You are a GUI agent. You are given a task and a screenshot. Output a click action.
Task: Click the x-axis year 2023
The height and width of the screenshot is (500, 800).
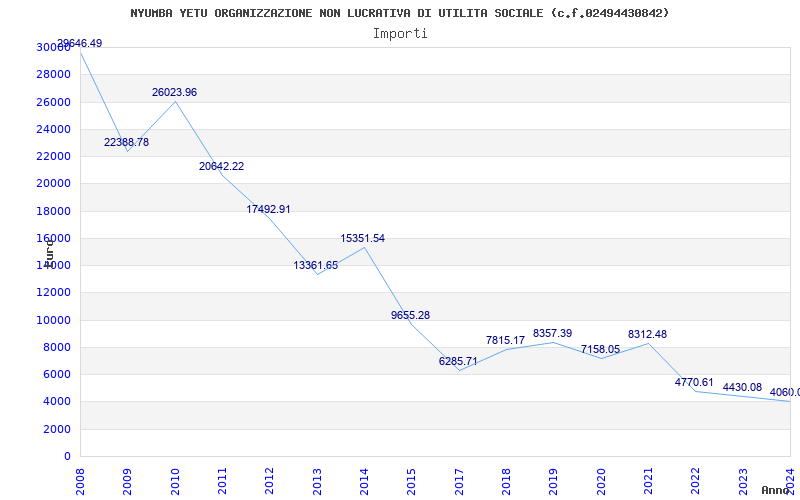[743, 481]
